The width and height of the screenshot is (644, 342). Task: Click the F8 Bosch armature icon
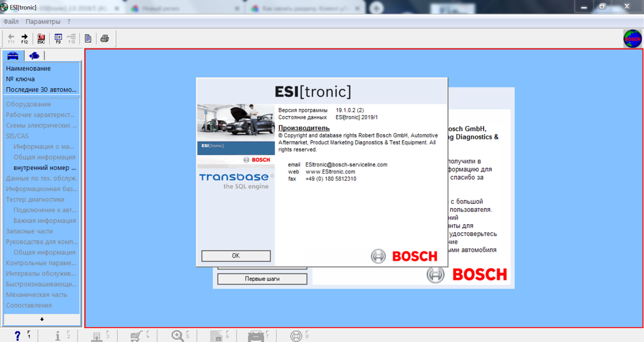click(x=296, y=336)
